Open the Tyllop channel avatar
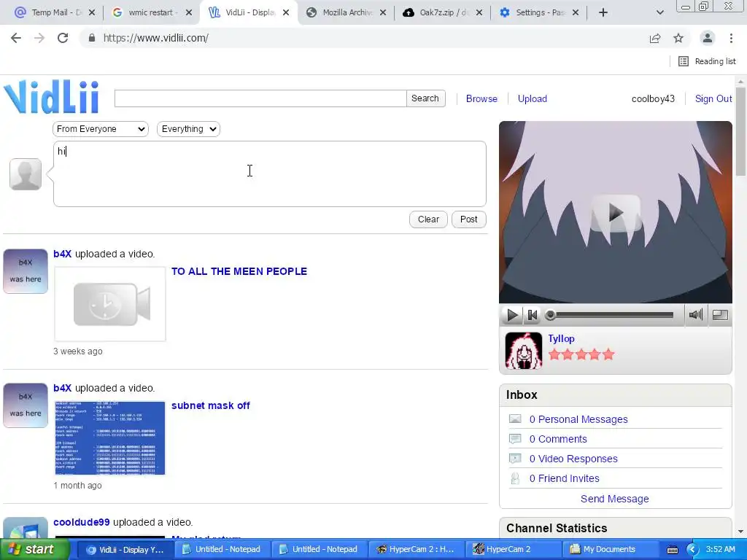This screenshot has height=560, width=747. 524,351
